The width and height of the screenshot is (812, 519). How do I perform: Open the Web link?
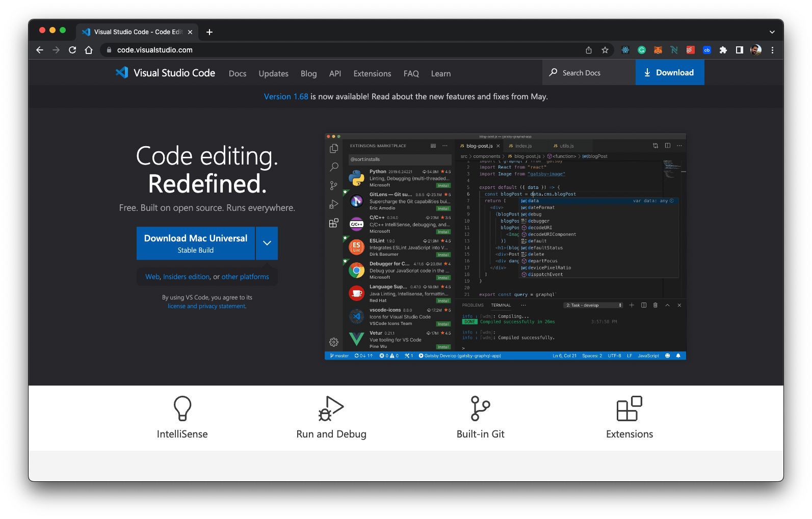point(152,277)
